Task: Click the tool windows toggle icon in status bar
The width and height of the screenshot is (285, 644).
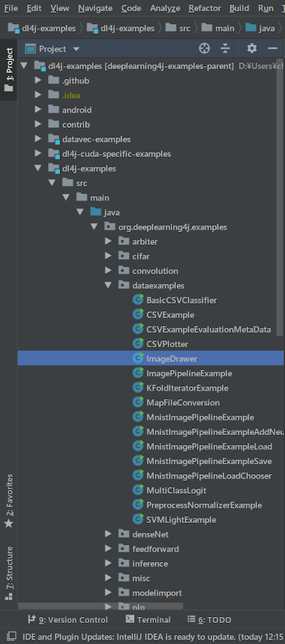Action: click(11, 636)
